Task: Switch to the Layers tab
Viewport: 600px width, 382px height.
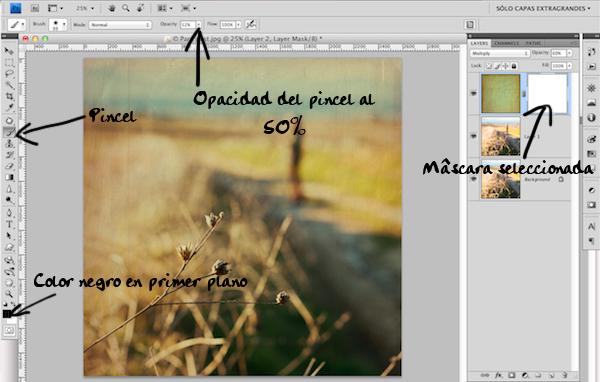Action: coord(479,43)
